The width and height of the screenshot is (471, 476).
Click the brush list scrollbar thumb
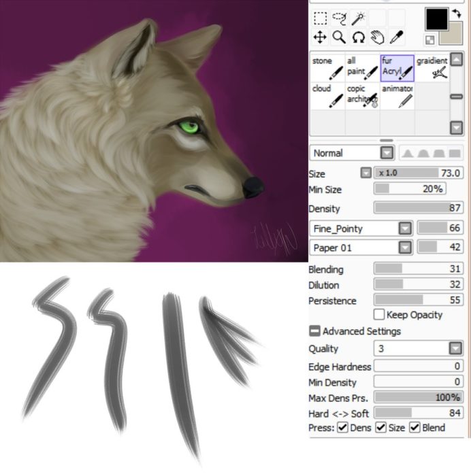pos(457,97)
